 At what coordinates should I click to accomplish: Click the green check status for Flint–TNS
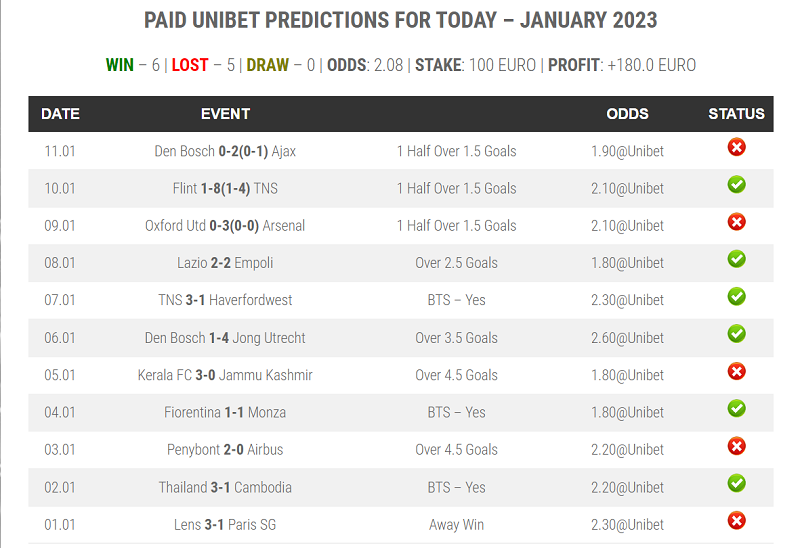[736, 185]
